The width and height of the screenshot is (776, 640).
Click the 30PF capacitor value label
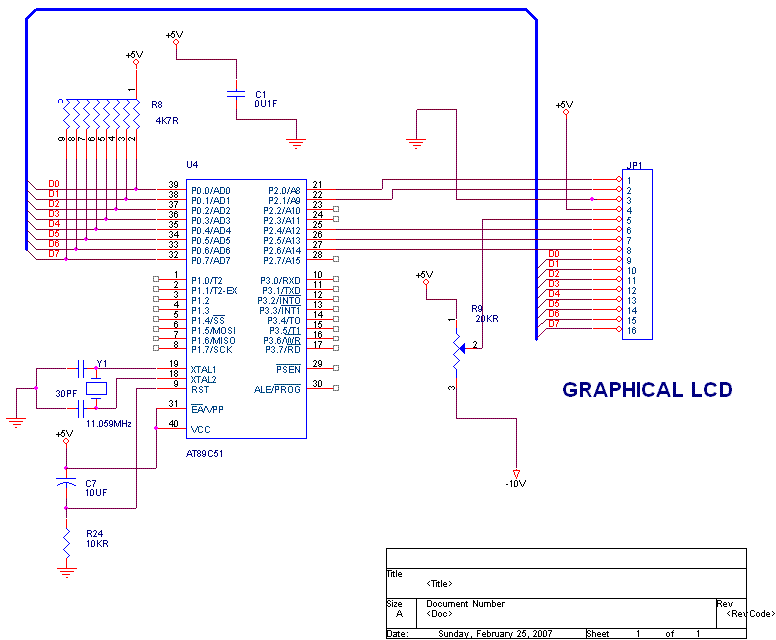(x=66, y=394)
